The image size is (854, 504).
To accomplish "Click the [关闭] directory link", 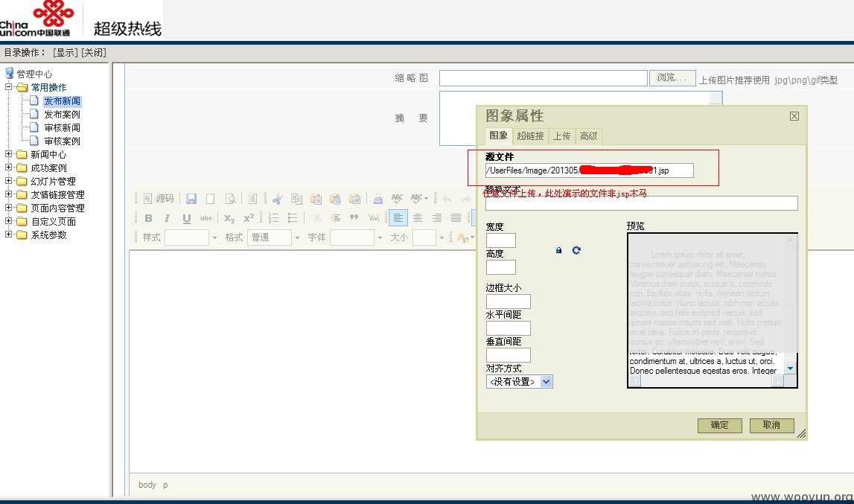I will point(94,52).
